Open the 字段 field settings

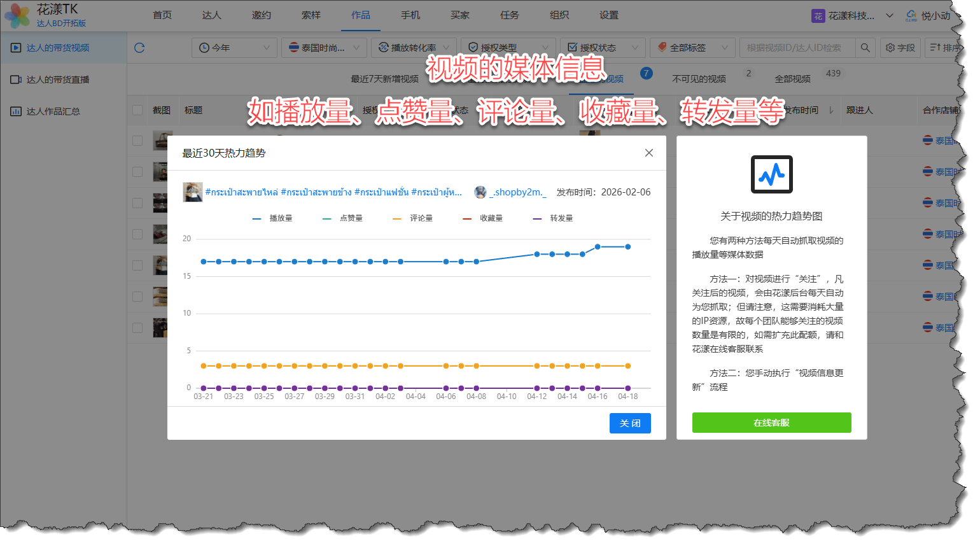tap(900, 48)
